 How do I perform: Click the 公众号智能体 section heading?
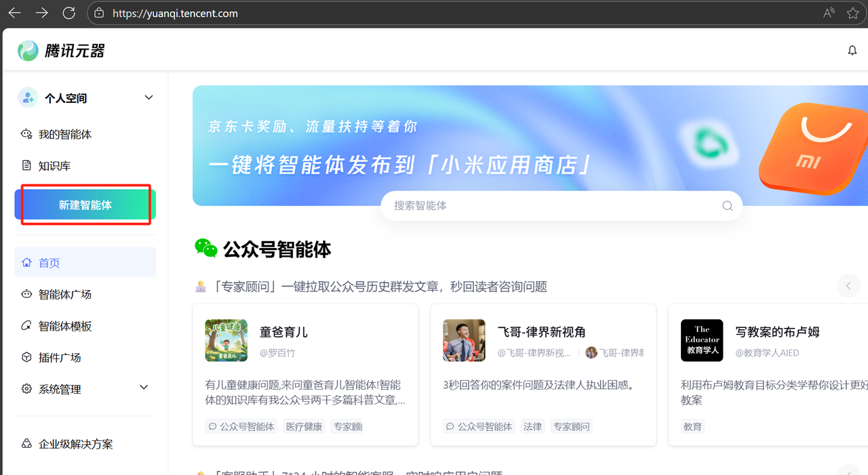pyautogui.click(x=277, y=249)
